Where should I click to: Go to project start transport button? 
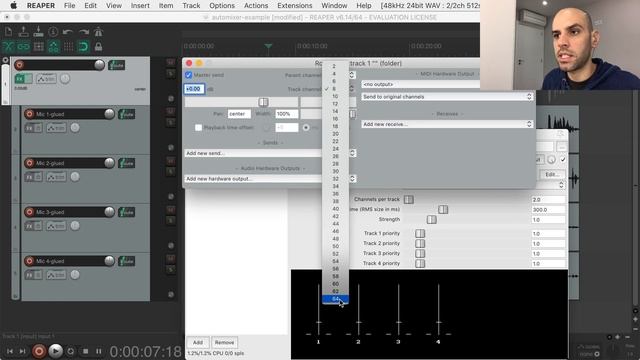(x=10, y=351)
